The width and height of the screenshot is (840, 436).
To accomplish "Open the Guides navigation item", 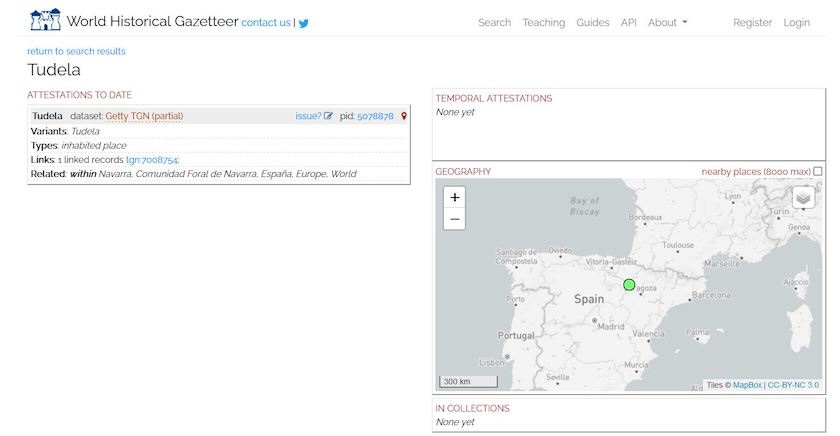I will click(x=593, y=22).
